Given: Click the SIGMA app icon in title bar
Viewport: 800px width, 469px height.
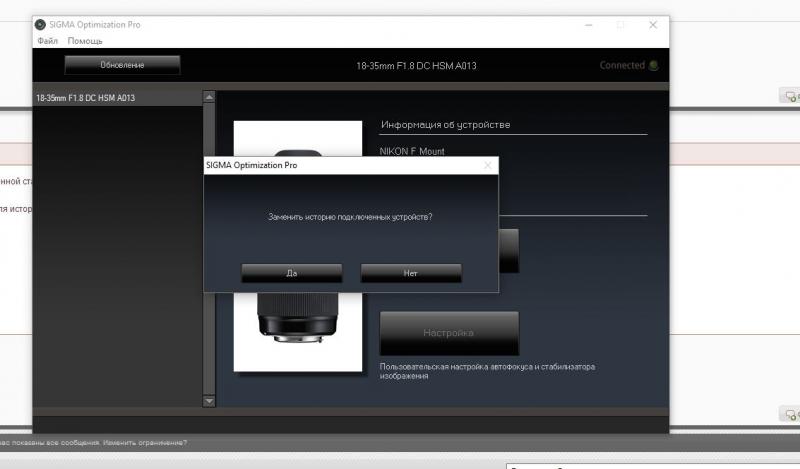Looking at the screenshot, I should pyautogui.click(x=40, y=24).
